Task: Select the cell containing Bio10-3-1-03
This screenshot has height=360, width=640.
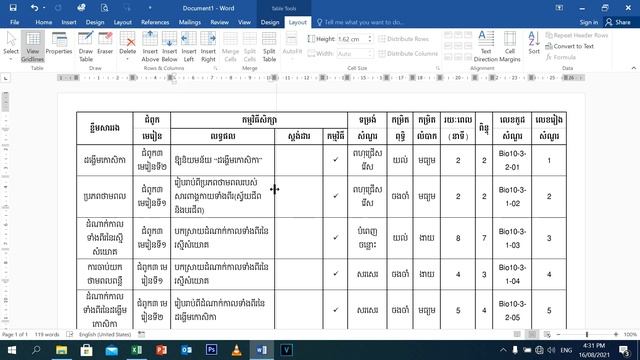Action: pos(512,238)
